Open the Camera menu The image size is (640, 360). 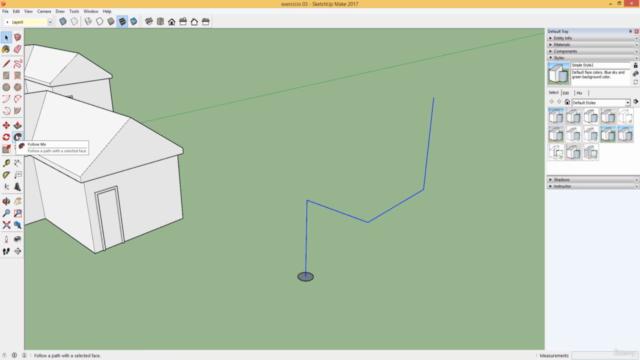click(x=44, y=11)
